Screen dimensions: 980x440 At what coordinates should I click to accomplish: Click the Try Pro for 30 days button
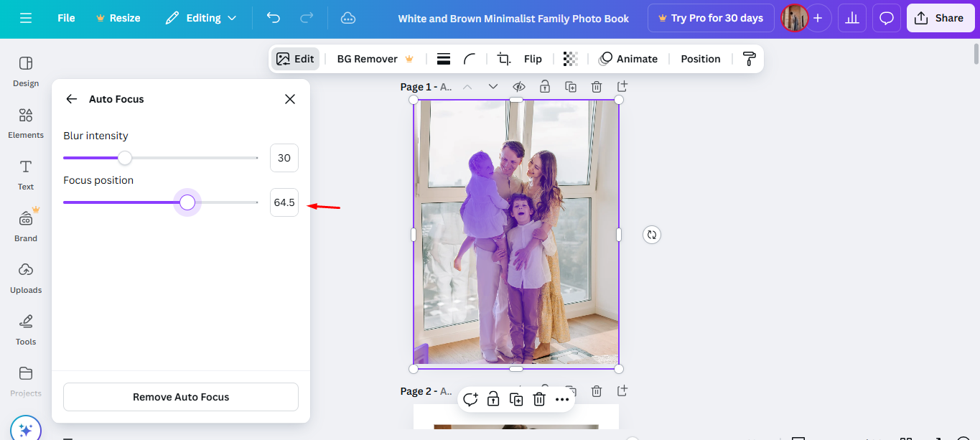point(710,17)
